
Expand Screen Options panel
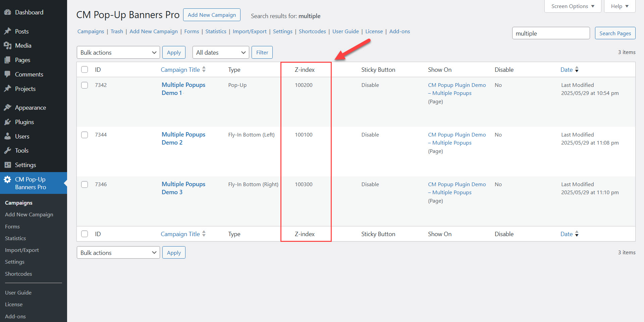click(573, 6)
